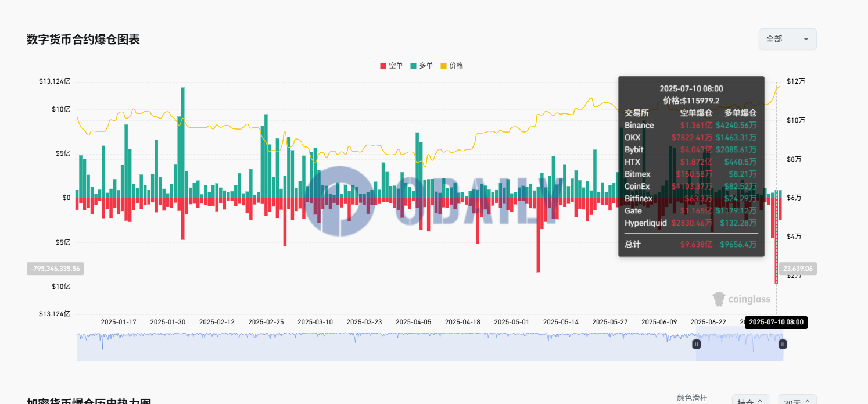The width and height of the screenshot is (868, 404).
Task: Click the $9.638亿 total short liquidation value
Action: (x=696, y=244)
